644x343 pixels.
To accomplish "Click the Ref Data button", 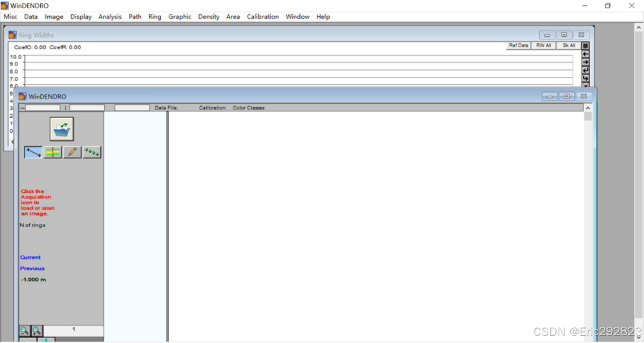I will [x=519, y=46].
